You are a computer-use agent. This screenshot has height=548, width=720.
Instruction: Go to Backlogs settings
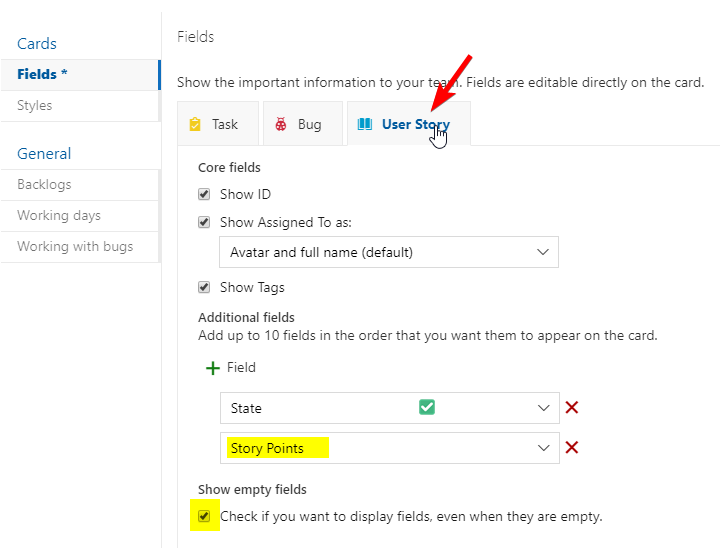[x=44, y=184]
